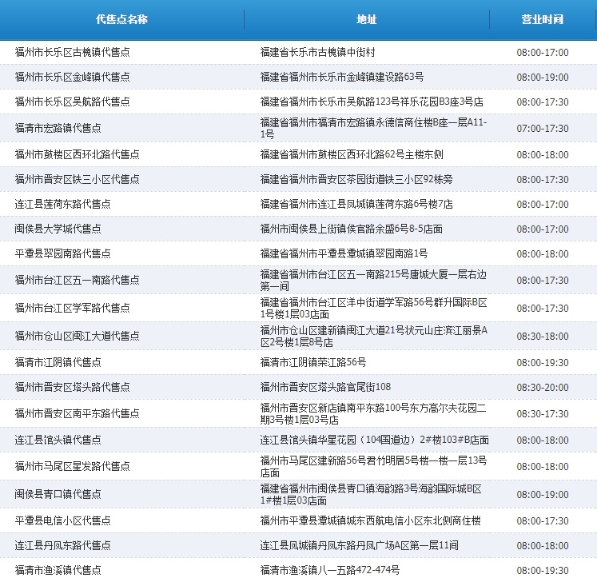The height and width of the screenshot is (582, 597).
Task: Select 福州市台江区学军路代售点 entry
Action: (72, 308)
